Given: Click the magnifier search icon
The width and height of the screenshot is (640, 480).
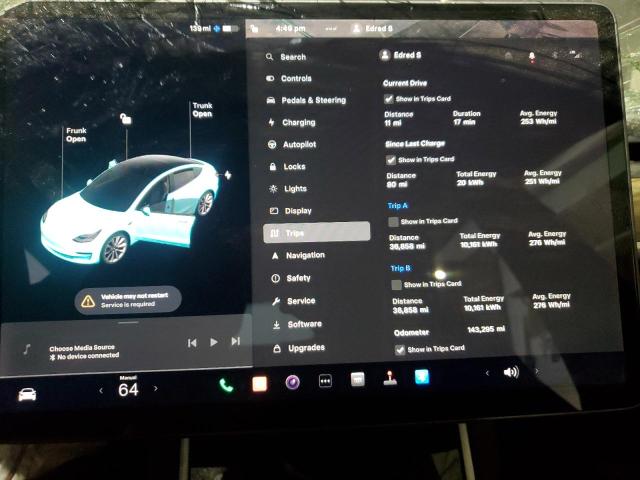Looking at the screenshot, I should (269, 57).
